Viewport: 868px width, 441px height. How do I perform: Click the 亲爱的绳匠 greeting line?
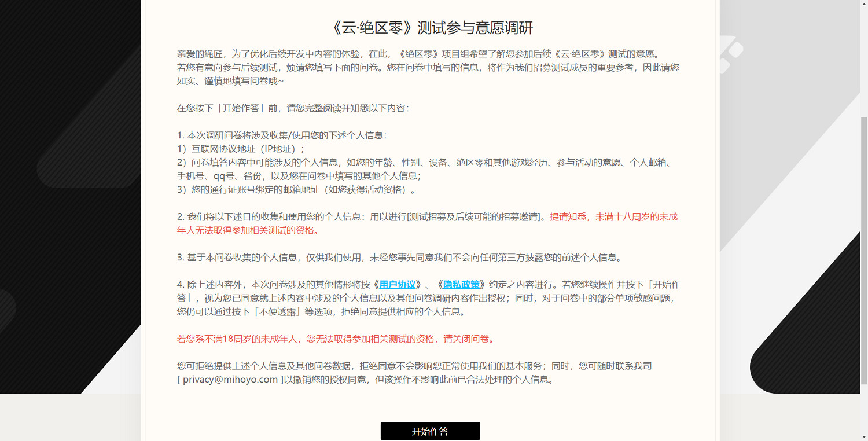click(x=428, y=53)
